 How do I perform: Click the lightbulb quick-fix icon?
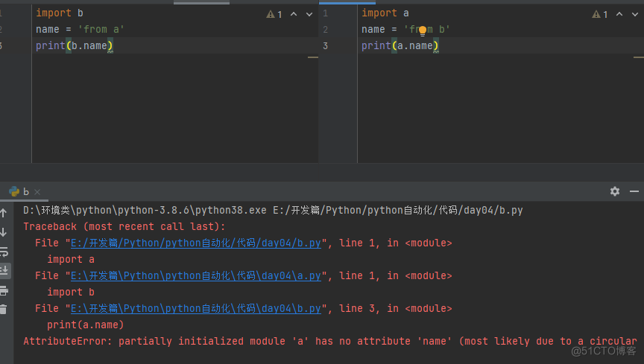[x=422, y=31]
